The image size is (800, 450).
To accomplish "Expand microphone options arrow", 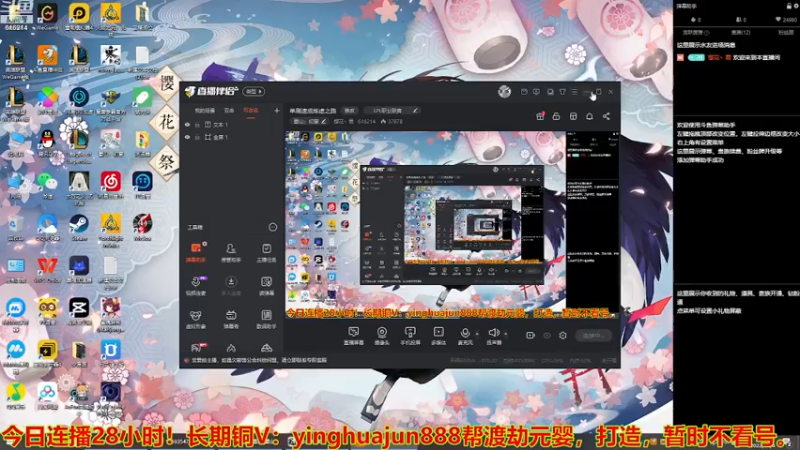I will (x=477, y=334).
